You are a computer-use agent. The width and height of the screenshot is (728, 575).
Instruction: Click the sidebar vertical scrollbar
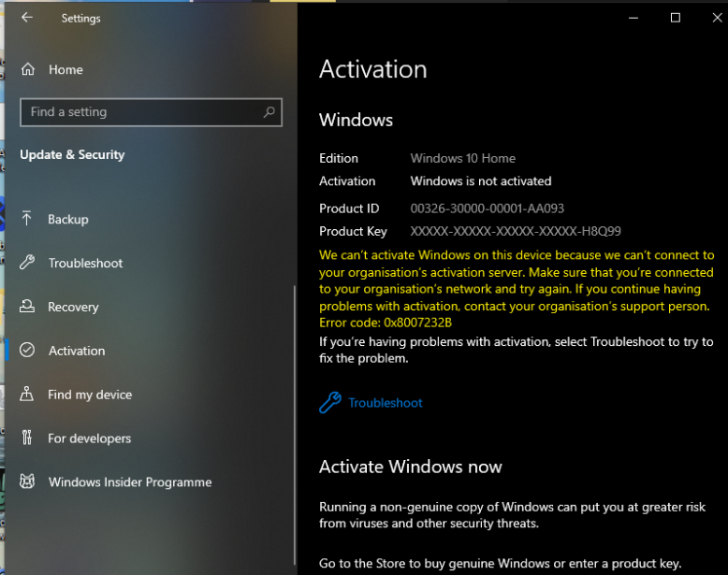pyautogui.click(x=295, y=425)
